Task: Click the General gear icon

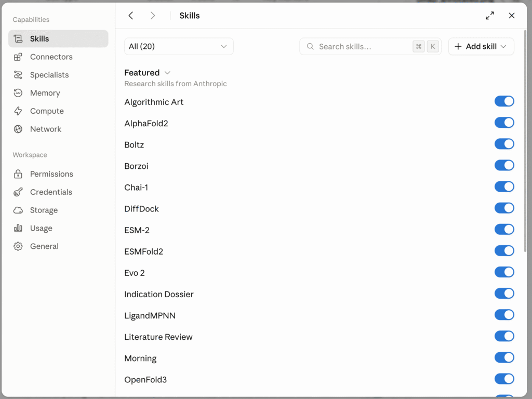Action: [x=18, y=246]
